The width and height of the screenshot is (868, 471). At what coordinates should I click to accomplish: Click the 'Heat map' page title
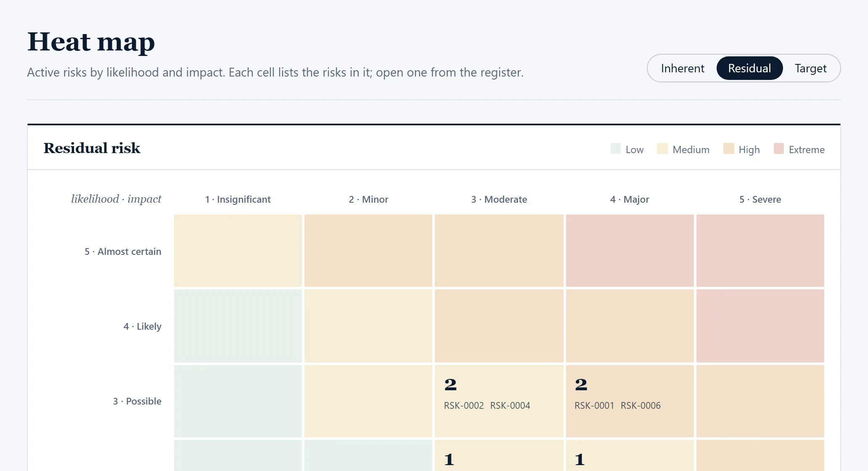(x=91, y=42)
